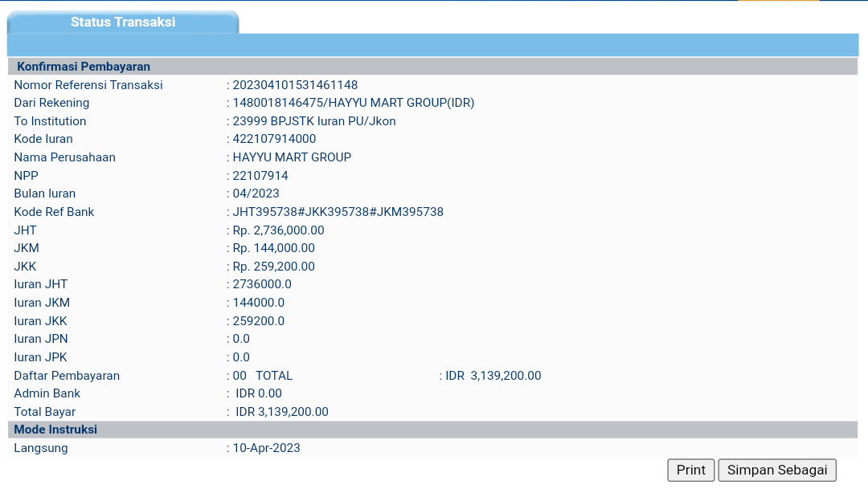
Task: Click the Total Bayar amount IDR 3,139,200.00
Action: (x=282, y=412)
